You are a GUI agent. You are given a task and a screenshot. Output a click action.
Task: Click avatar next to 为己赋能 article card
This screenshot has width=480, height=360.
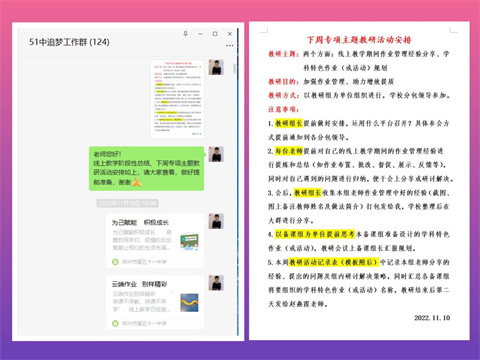[x=216, y=221]
